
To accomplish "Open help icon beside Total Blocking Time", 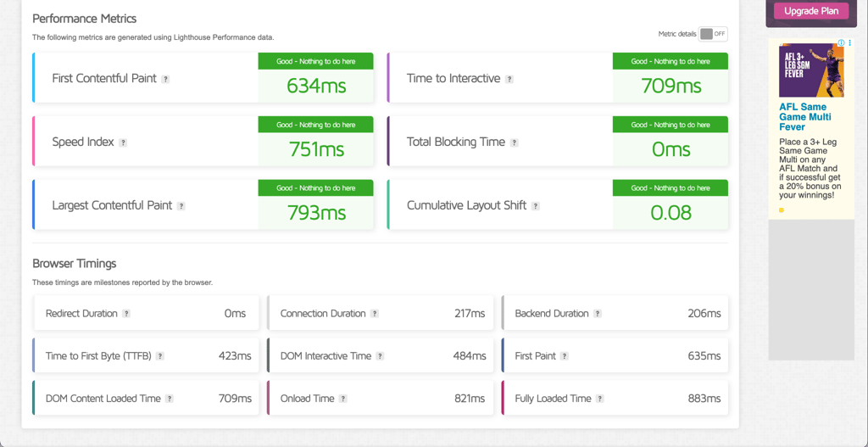I will click(515, 142).
